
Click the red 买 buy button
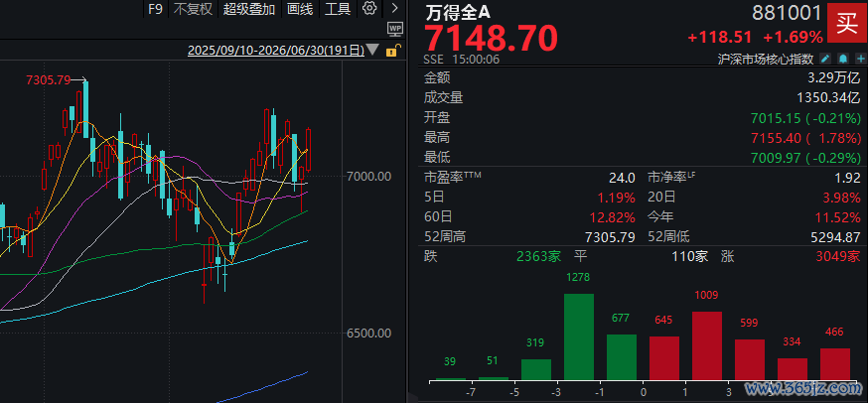click(847, 24)
